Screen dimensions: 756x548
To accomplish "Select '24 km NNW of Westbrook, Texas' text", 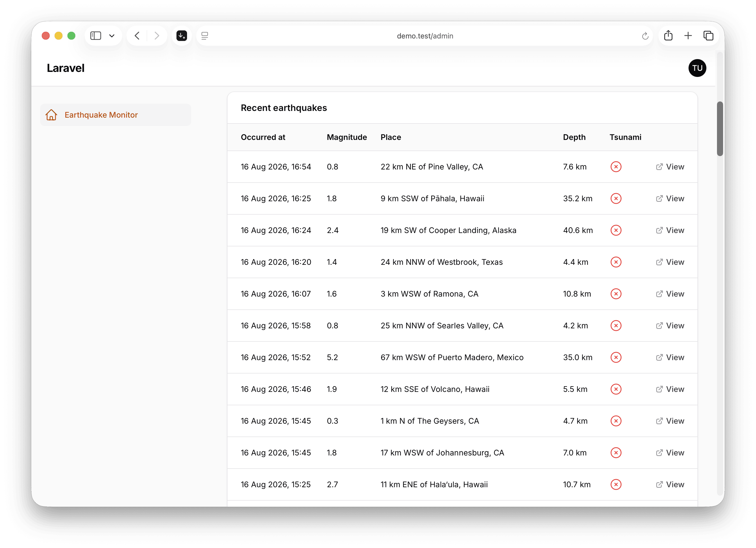I will (442, 262).
